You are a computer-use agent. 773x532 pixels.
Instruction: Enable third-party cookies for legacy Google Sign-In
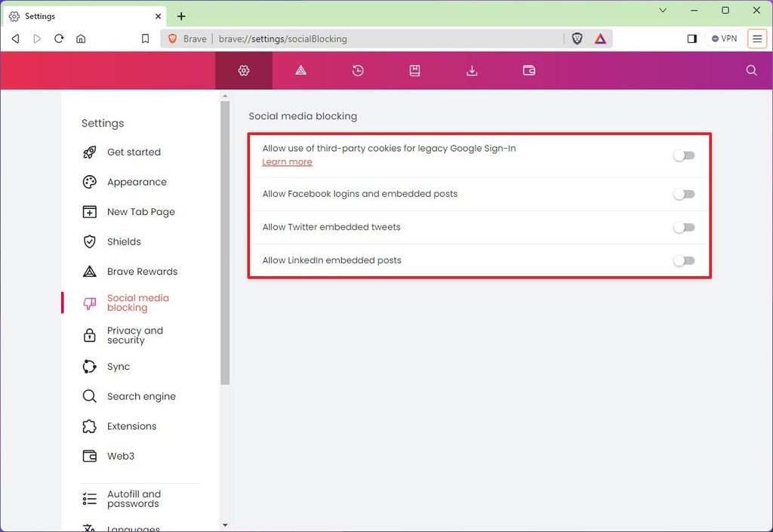coord(684,155)
